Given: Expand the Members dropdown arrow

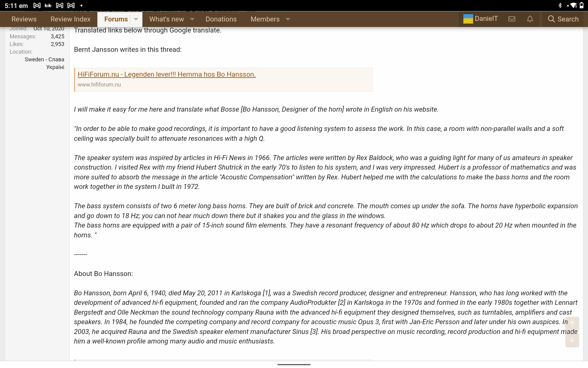Looking at the screenshot, I should [x=288, y=19].
